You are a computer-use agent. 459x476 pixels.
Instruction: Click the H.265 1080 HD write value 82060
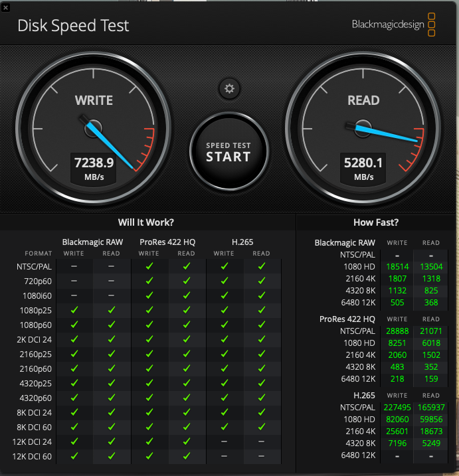click(x=397, y=420)
